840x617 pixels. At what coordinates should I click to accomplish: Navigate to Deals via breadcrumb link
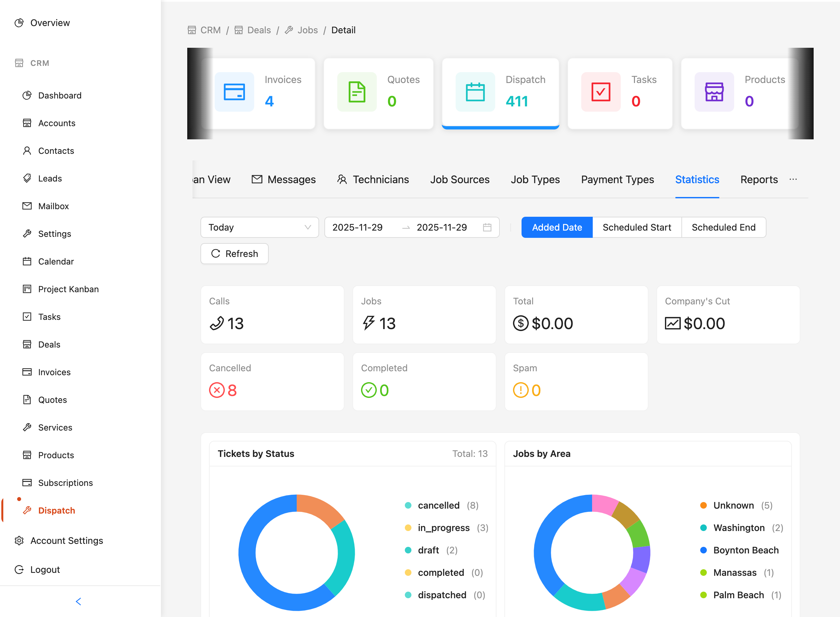pos(258,30)
